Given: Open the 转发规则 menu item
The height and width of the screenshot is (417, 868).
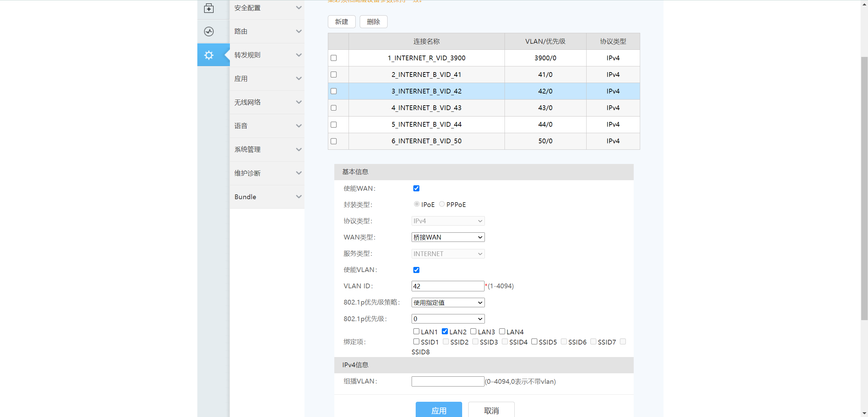Looking at the screenshot, I should coord(248,55).
